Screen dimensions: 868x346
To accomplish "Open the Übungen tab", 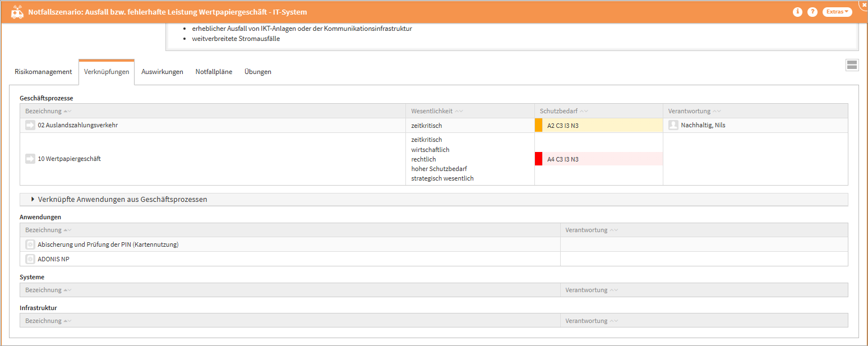I will pyautogui.click(x=258, y=72).
